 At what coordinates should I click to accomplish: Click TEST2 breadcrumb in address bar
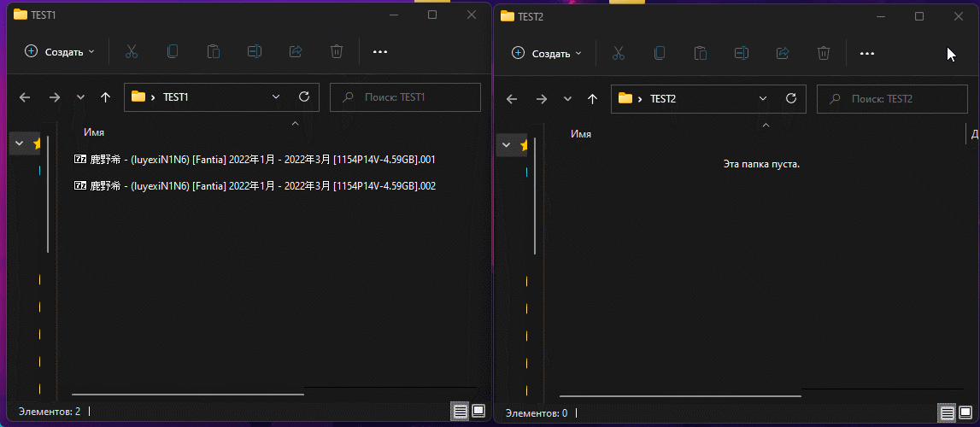(x=663, y=98)
